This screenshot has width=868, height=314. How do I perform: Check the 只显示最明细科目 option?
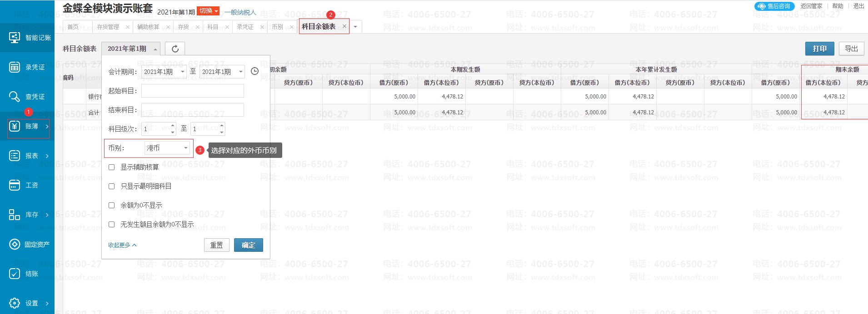(111, 186)
